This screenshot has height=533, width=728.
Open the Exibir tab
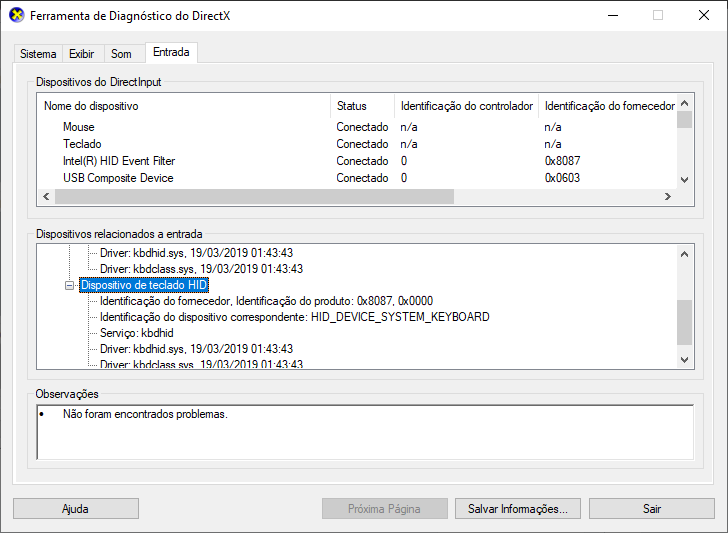click(x=81, y=54)
